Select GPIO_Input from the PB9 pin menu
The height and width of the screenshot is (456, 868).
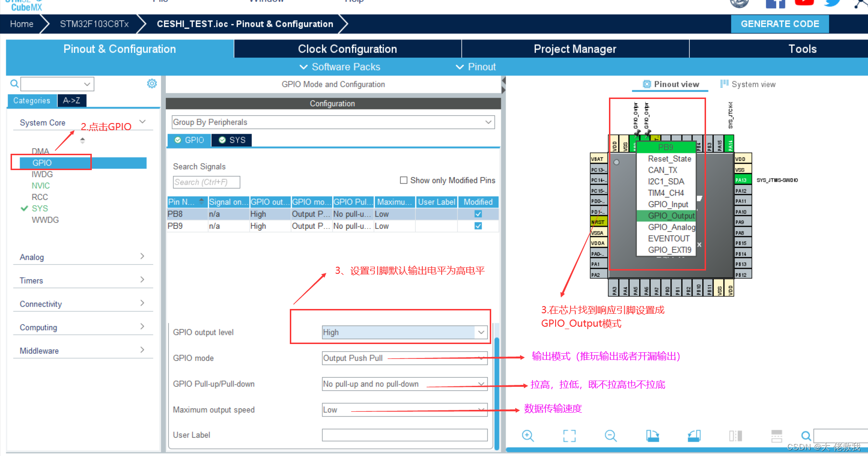click(x=668, y=204)
